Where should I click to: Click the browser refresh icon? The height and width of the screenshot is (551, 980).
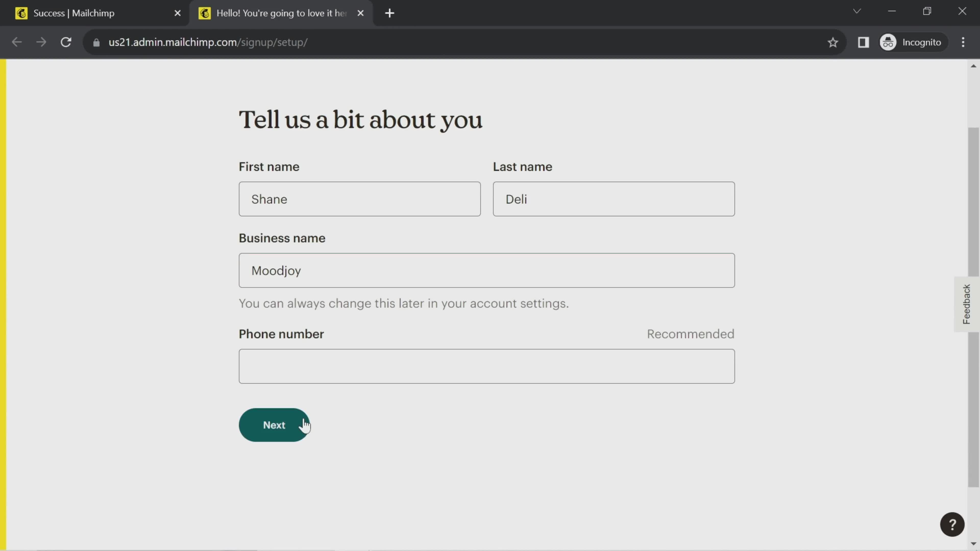click(x=66, y=42)
